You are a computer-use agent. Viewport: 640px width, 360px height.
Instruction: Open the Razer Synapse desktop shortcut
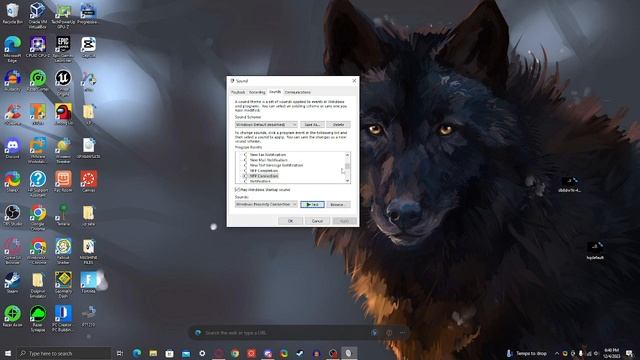coord(38,319)
